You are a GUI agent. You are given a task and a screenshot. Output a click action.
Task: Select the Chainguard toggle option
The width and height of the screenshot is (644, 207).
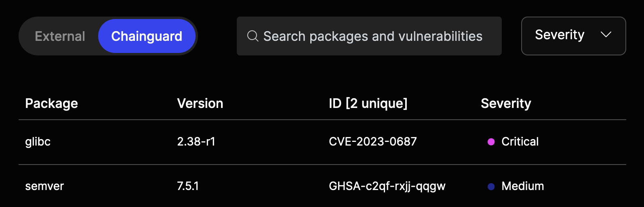[147, 36]
